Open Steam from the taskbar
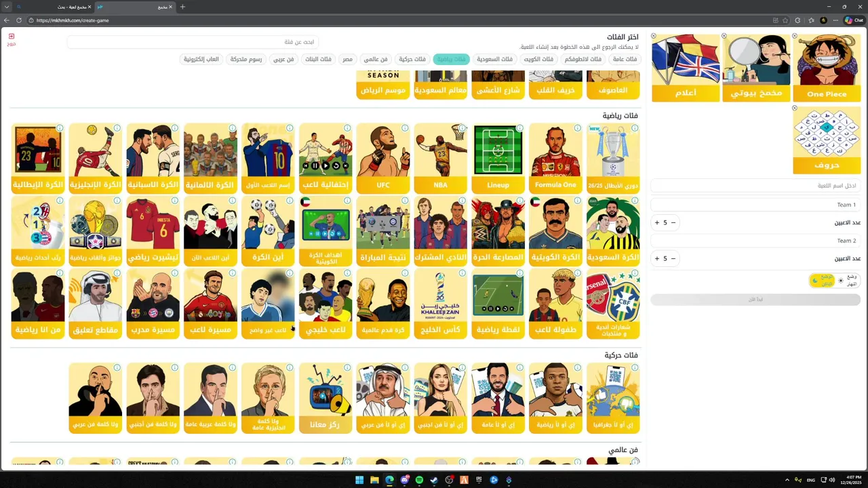Image resolution: width=868 pixels, height=488 pixels. tap(434, 480)
